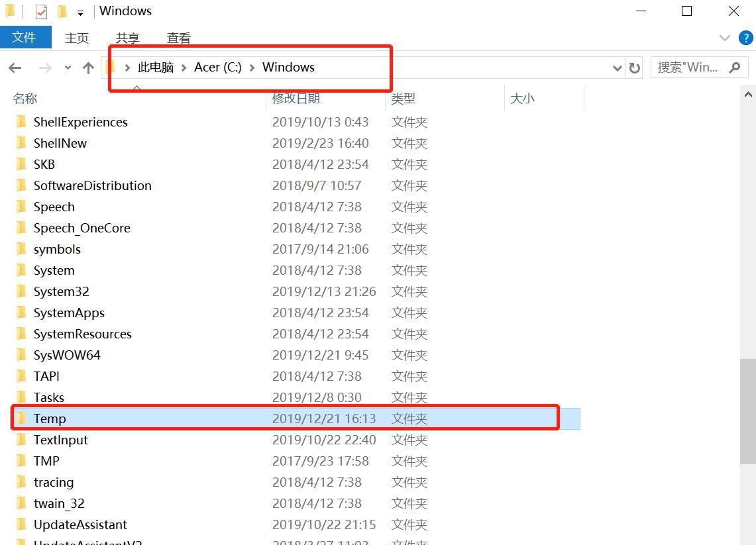
Task: Open recent locations dropdown arrow
Action: click(68, 68)
